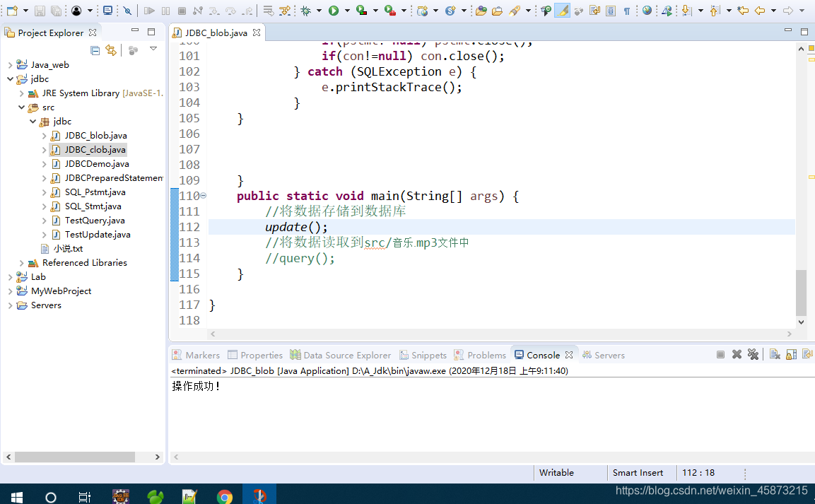This screenshot has width=815, height=504.
Task: Click Remove Launch X in Console
Action: (737, 354)
